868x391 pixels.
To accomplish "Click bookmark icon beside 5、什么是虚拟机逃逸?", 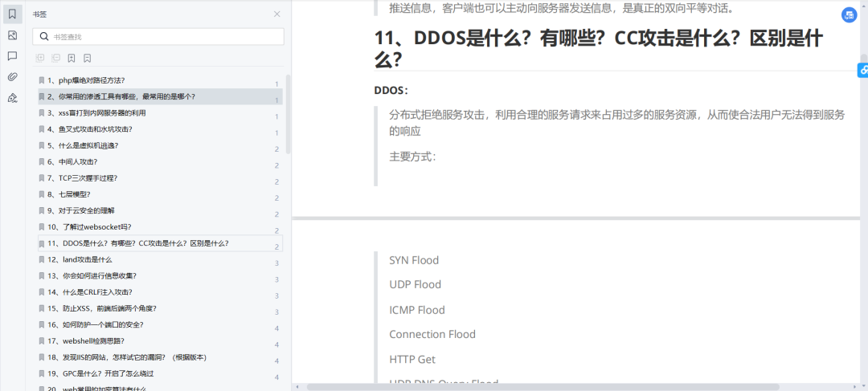I will [42, 145].
